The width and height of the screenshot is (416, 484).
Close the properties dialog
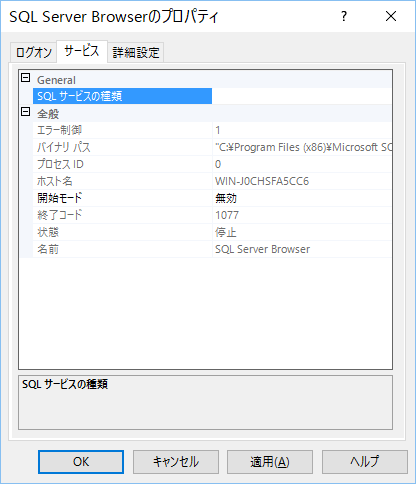(x=391, y=16)
